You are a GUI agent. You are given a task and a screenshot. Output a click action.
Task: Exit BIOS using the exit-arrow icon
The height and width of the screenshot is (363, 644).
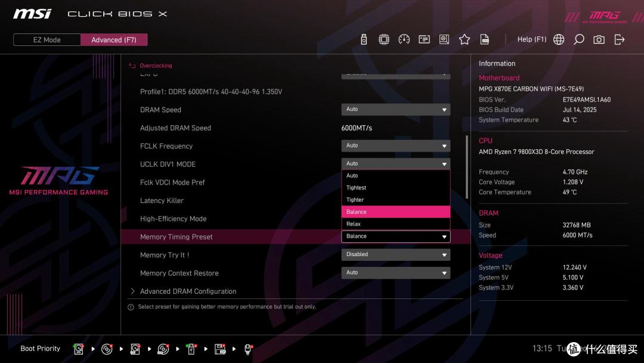(620, 39)
